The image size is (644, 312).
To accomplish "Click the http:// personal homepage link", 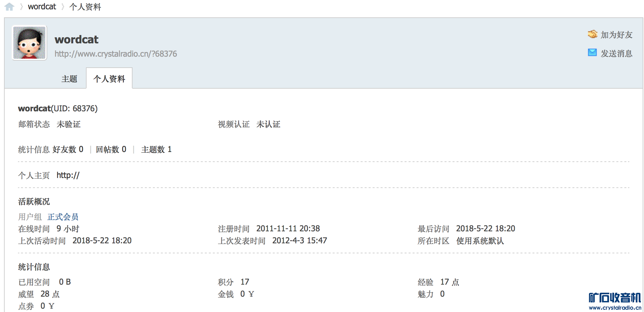I will point(68,175).
